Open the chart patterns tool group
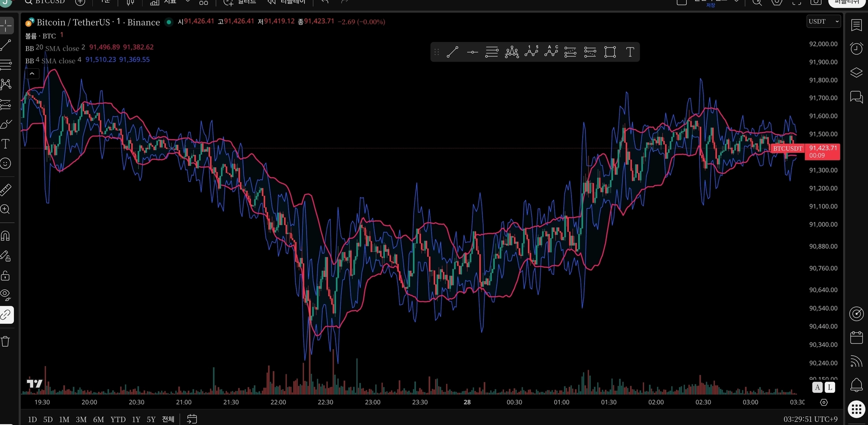Screen dimensions: 868x425 pos(6,84)
